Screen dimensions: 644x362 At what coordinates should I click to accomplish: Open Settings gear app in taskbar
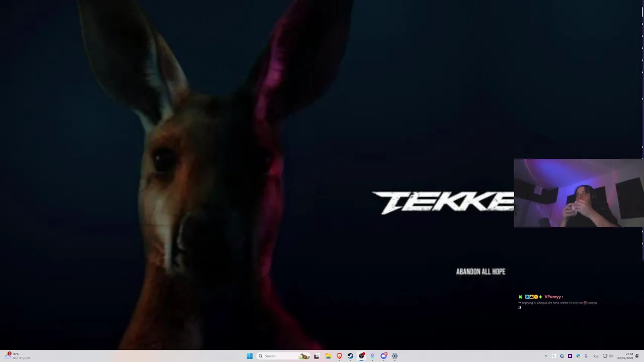pos(394,356)
